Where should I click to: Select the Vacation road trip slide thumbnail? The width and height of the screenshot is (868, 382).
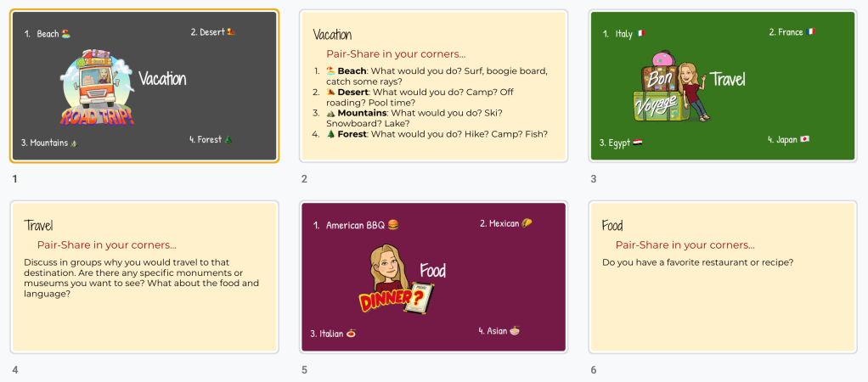pos(144,85)
